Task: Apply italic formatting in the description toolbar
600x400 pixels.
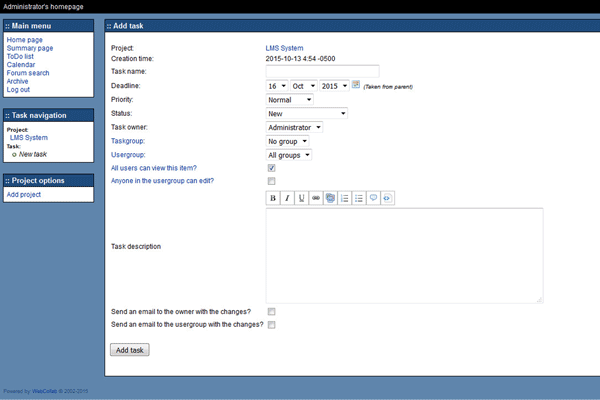Action: point(287,198)
